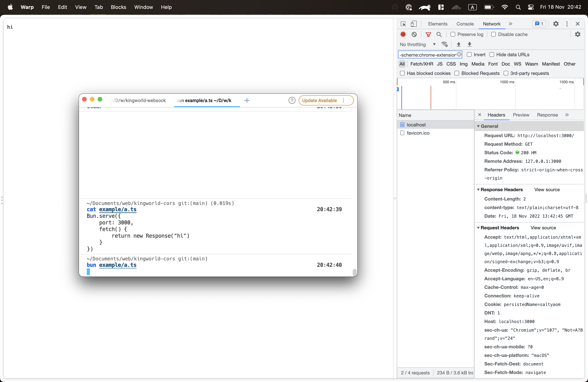The image size is (588, 382).
Task: Filter requests by Img type
Action: [x=464, y=64]
